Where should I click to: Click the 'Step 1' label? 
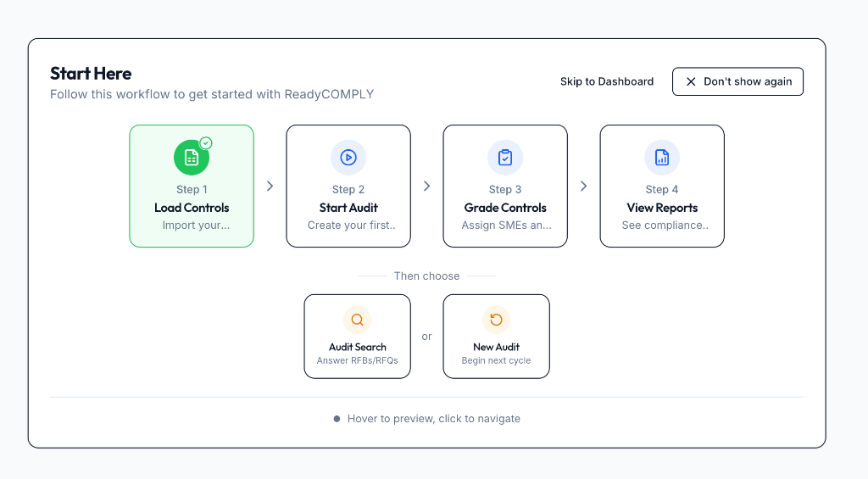[192, 189]
